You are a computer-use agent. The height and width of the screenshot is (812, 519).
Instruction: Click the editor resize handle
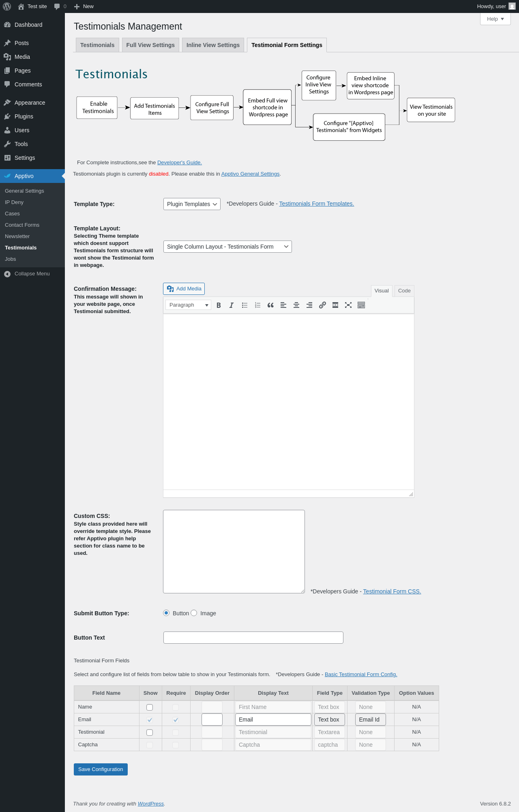coord(411,494)
